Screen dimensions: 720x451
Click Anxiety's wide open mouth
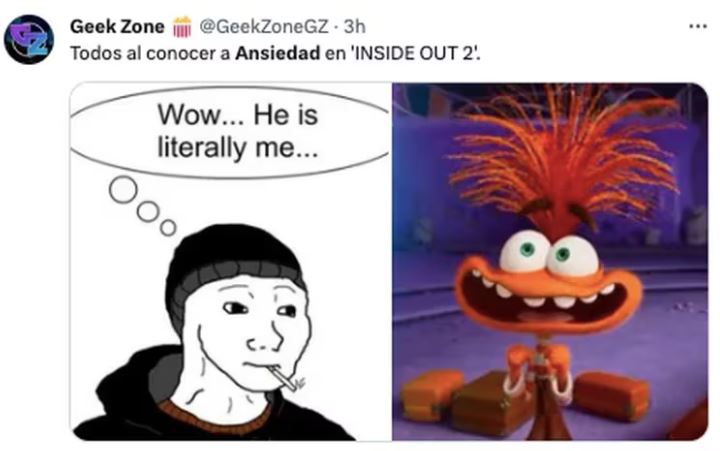tap(546, 301)
